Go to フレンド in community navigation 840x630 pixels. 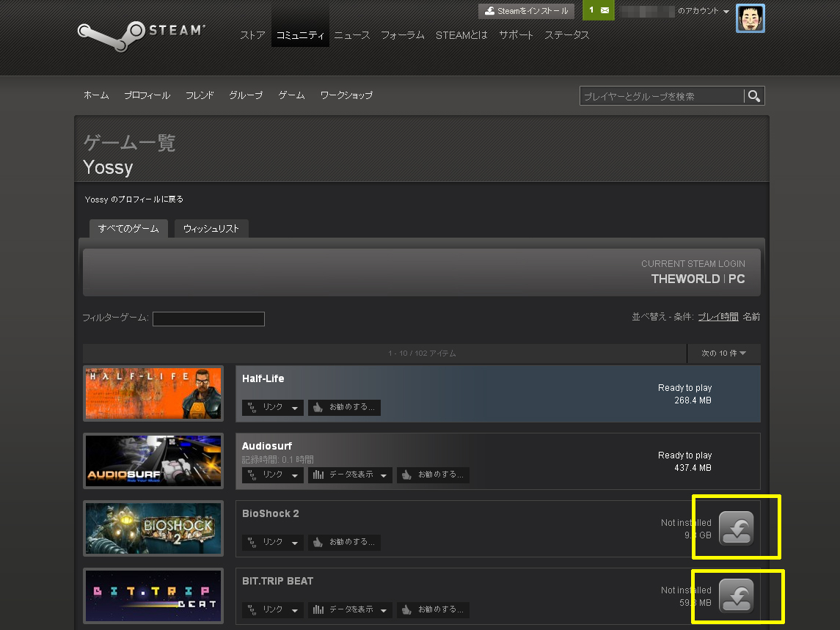pos(200,95)
